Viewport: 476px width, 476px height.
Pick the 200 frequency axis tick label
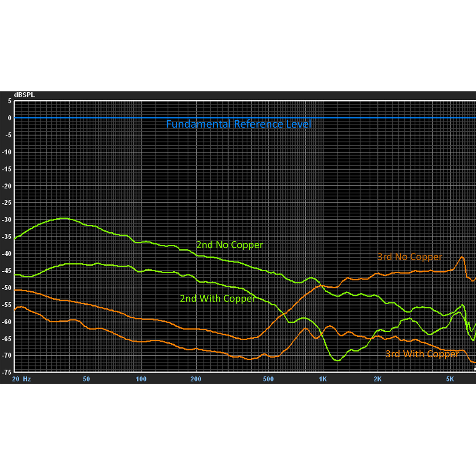[x=196, y=379]
